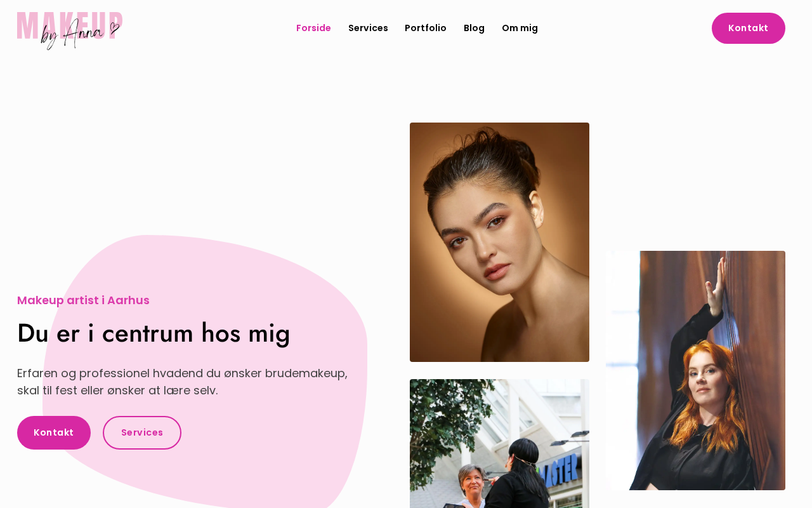Open the Om mig page

pos(520,28)
